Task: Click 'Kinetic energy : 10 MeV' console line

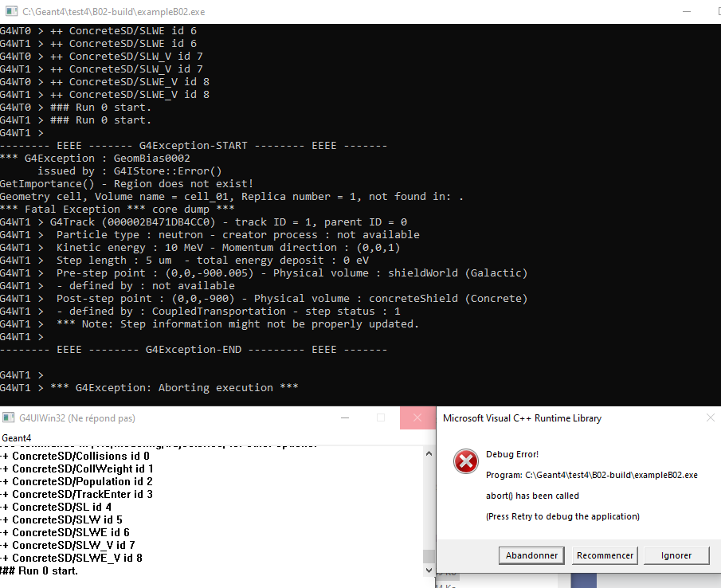Action: [200, 247]
